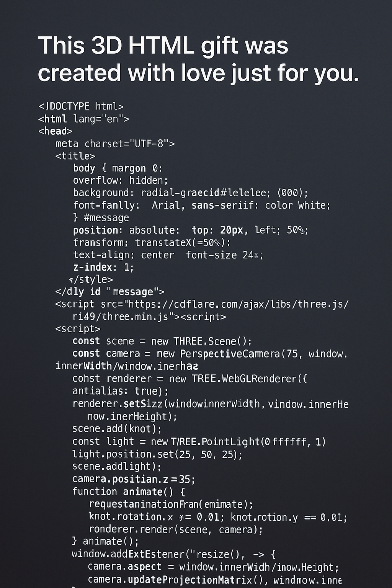Click the "const scene = new THREE.Scene()" line
Viewport: 392px width, 588px height.
click(162, 341)
